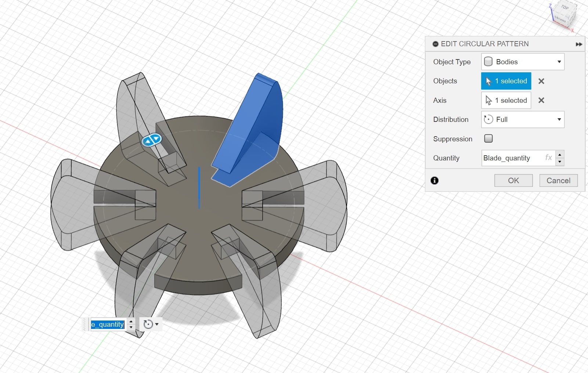588x373 pixels.
Task: Click the blue quantity manipulator arrows on model
Action: pyautogui.click(x=152, y=140)
